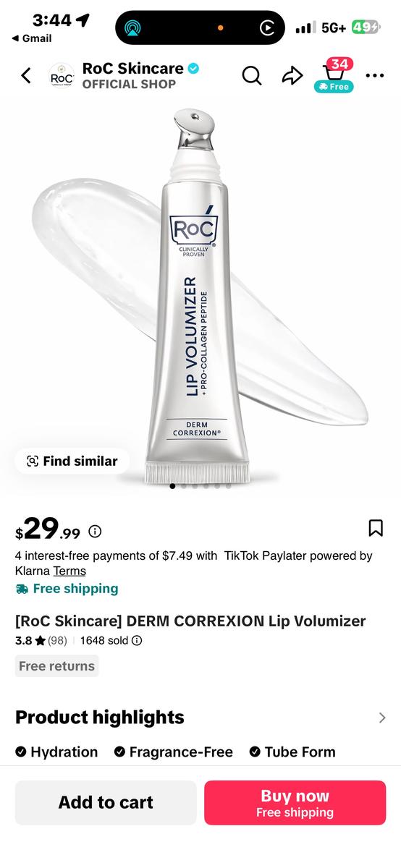The height and width of the screenshot is (868, 401).
Task: Return to Gmail via status bar link
Action: click(x=31, y=38)
